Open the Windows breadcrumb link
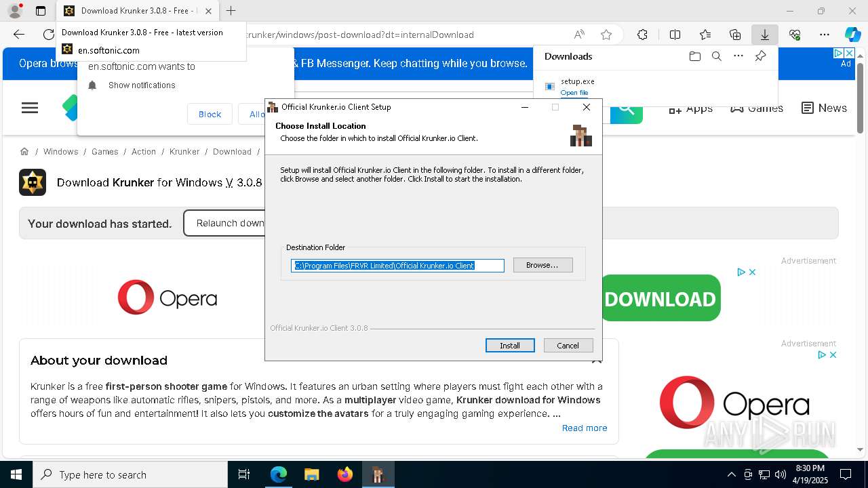 coord(61,152)
